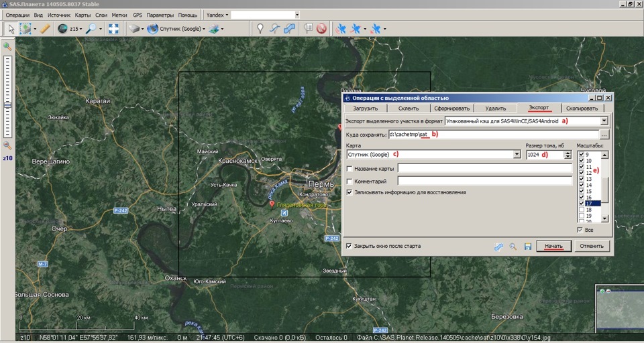This screenshot has width=644, height=343.
Task: Add a new path line
Action: (x=274, y=29)
